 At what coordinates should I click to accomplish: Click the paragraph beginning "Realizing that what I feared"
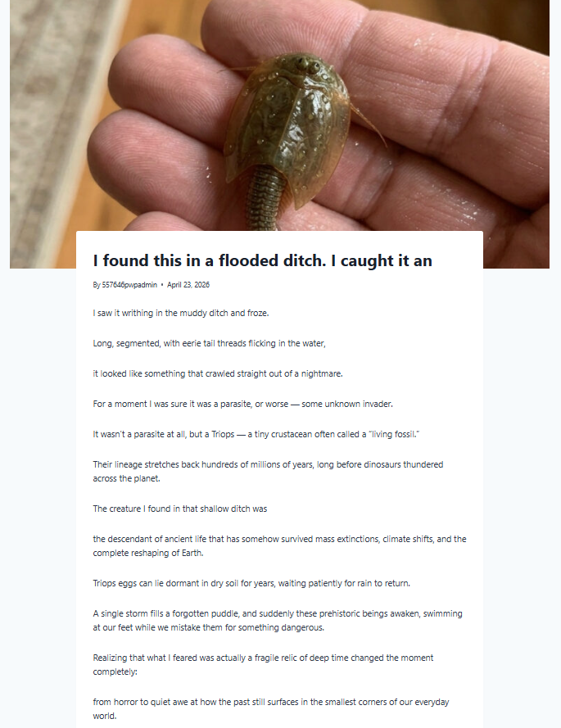coord(263,664)
